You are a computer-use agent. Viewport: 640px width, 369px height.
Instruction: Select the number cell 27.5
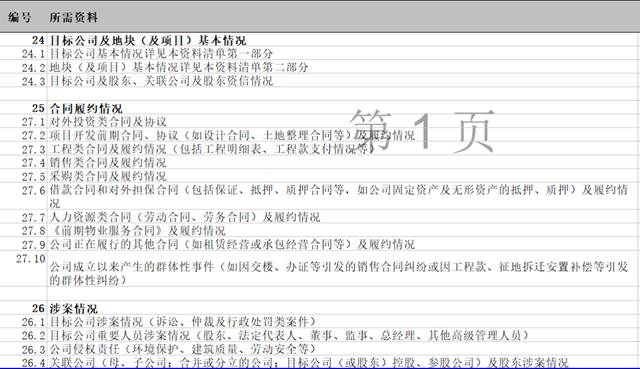tap(33, 177)
